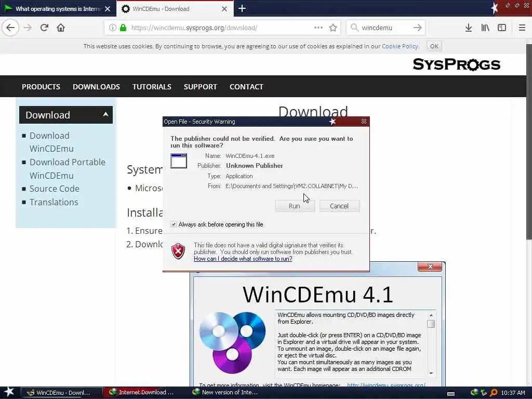Screen dimensions: 532x399
Task: Switch to 'New version of Inte...' taskbar item
Action: [x=225, y=392]
